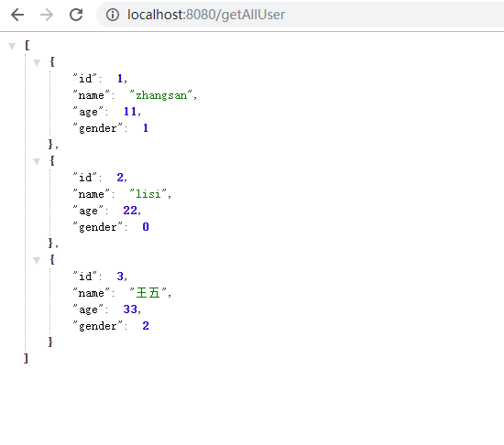The height and width of the screenshot is (445, 504).
Task: Collapse the first user object (zhangsan)
Action: [x=37, y=62]
